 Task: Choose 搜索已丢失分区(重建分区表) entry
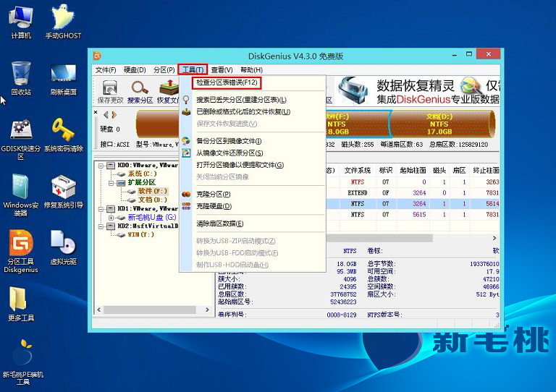[x=242, y=100]
